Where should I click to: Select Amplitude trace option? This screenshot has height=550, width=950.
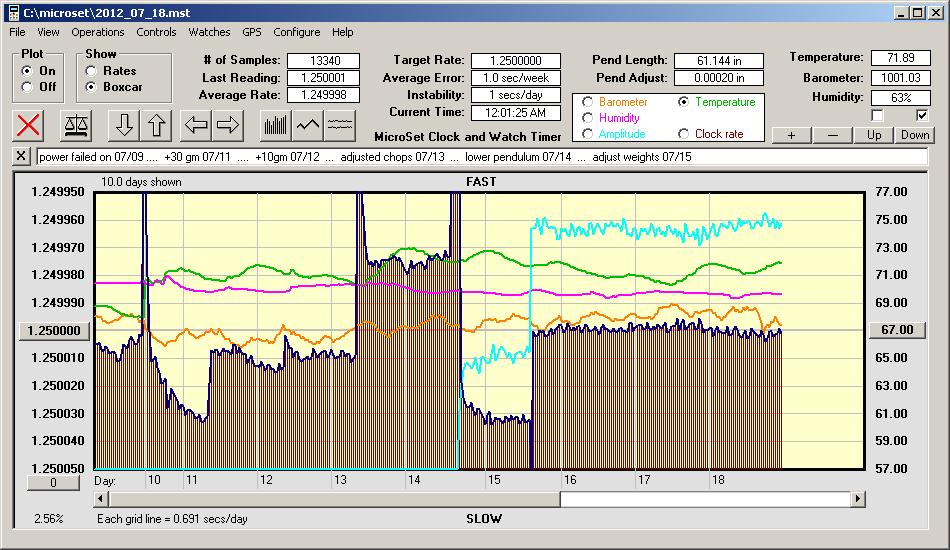[x=587, y=134]
